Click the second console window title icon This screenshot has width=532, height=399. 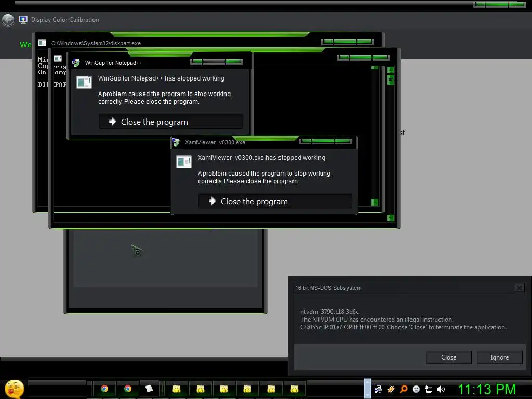(58, 58)
